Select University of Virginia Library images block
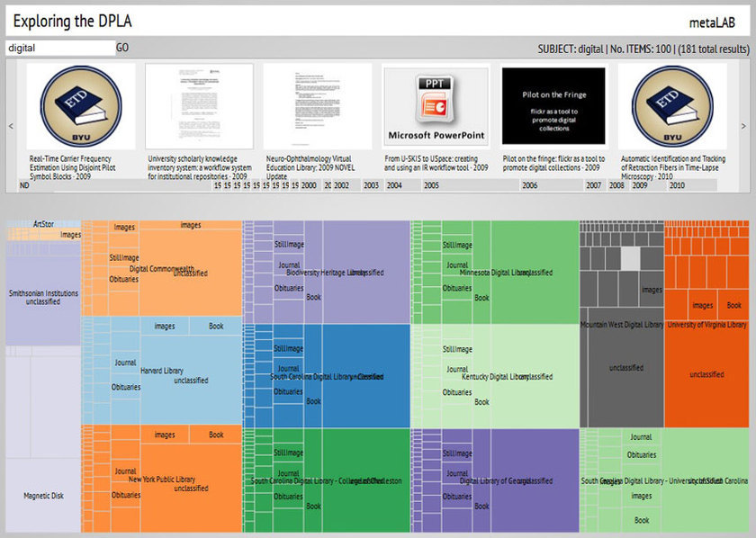The image size is (756, 538). tap(703, 305)
